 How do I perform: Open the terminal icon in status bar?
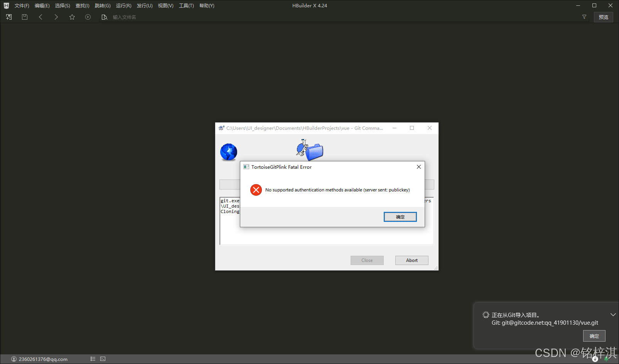103,359
